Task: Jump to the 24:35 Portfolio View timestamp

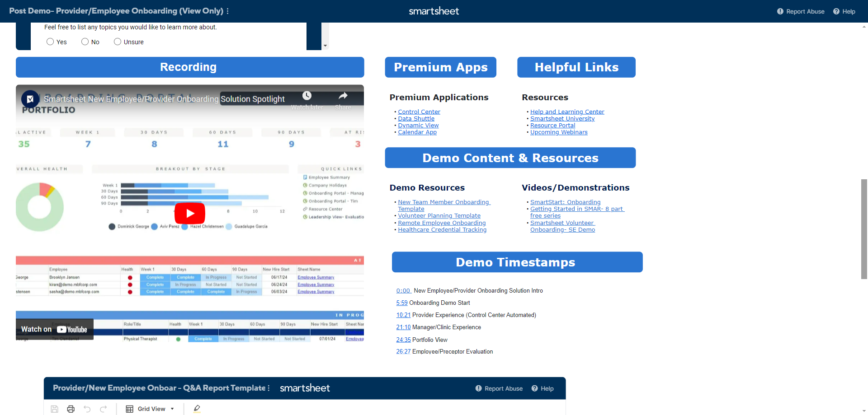Action: 403,340
